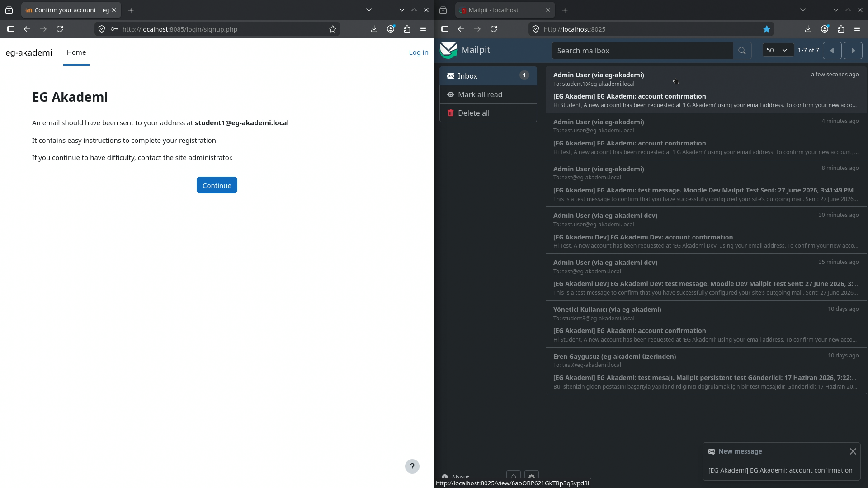Click the blue Continue button
This screenshot has height=488, width=868.
coord(217,185)
